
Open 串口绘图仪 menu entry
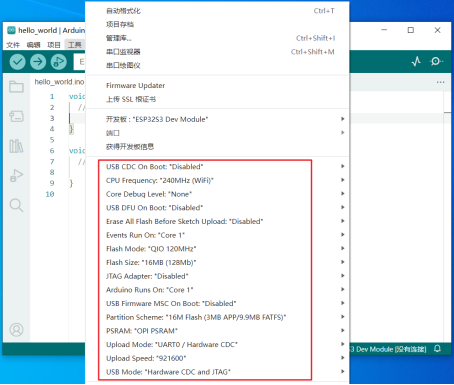point(217,65)
